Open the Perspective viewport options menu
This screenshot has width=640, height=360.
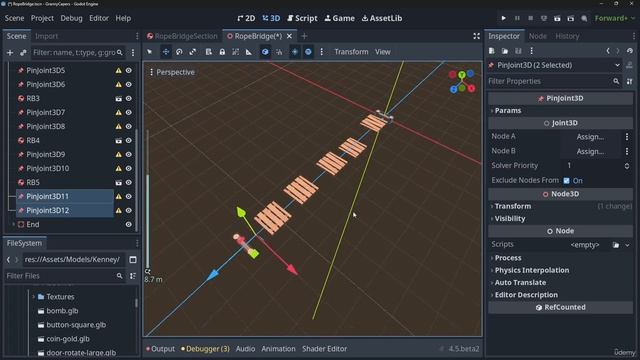point(172,72)
